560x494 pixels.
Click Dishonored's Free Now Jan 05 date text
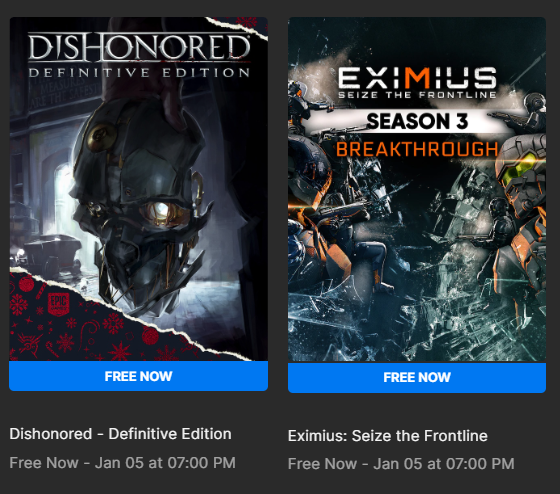click(122, 463)
